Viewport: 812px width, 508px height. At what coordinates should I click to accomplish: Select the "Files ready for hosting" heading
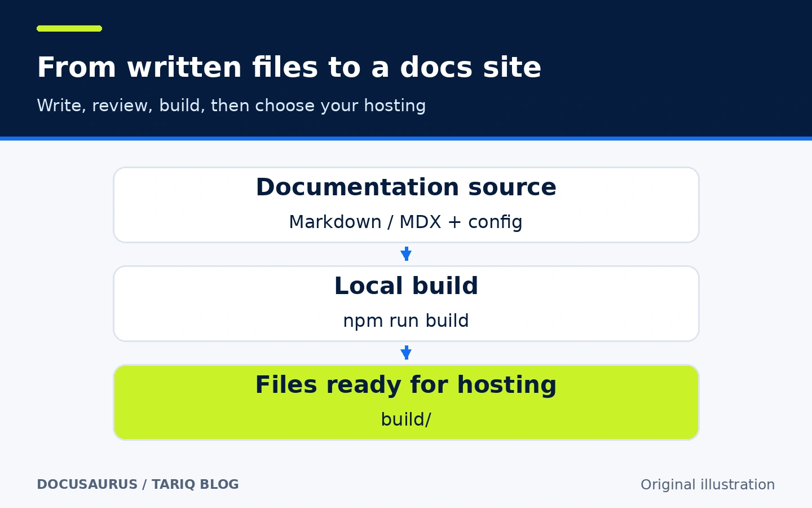tap(406, 385)
